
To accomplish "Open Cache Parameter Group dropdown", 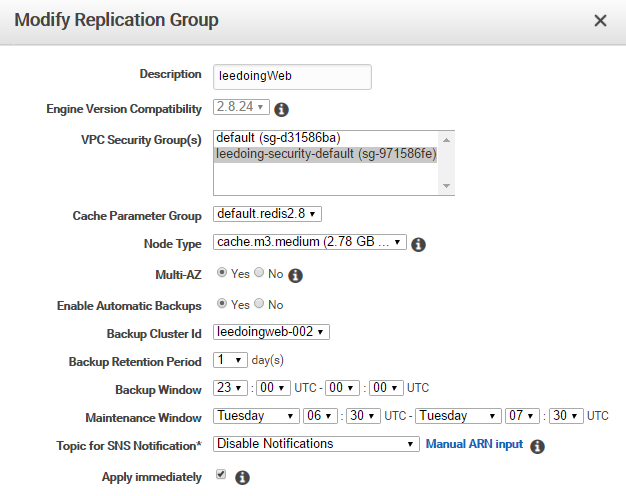I will [267, 214].
